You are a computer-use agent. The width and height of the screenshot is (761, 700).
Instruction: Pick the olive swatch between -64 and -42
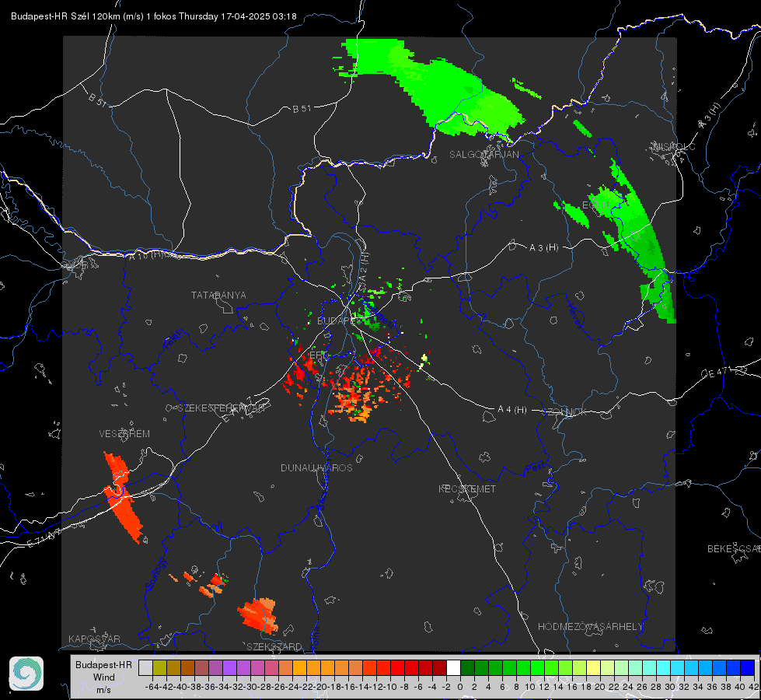click(x=159, y=667)
